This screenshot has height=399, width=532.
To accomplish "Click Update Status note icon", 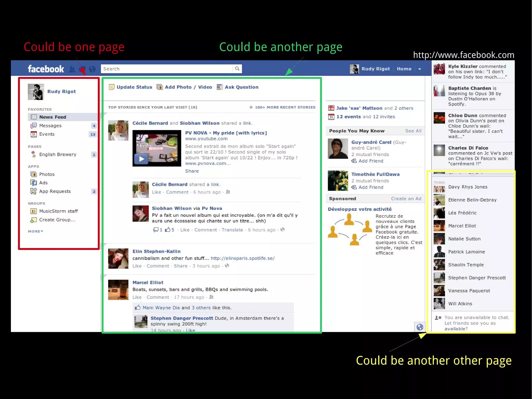I will pyautogui.click(x=112, y=87).
